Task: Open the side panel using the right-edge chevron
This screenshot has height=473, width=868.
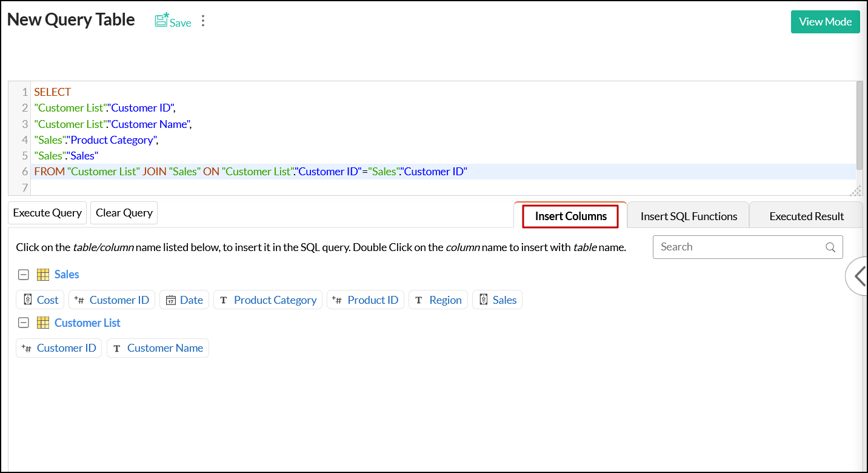Action: tap(858, 276)
